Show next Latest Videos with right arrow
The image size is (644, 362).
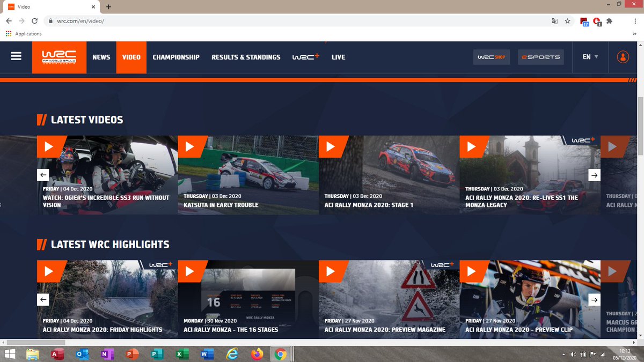[594, 175]
